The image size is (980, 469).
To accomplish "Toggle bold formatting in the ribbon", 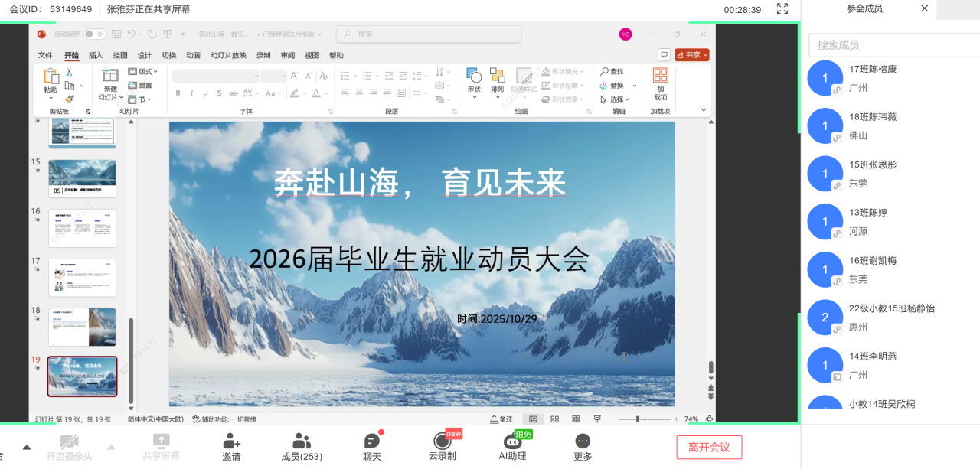I will pos(178,93).
